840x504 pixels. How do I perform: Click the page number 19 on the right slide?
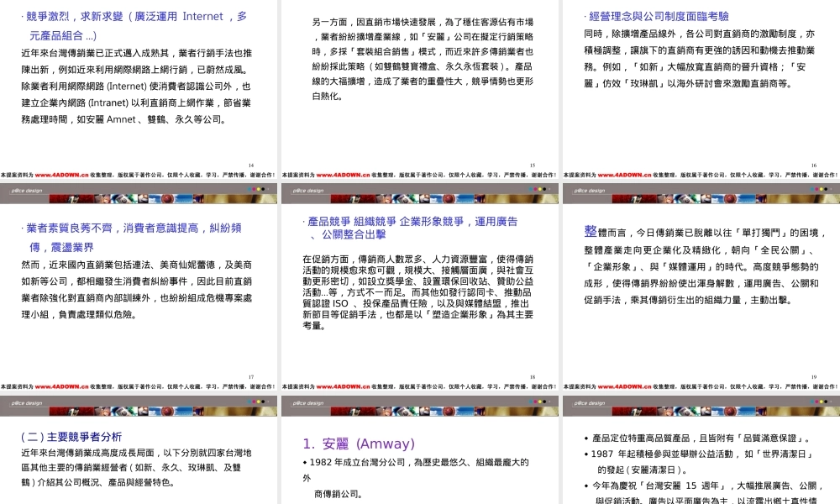(x=814, y=377)
